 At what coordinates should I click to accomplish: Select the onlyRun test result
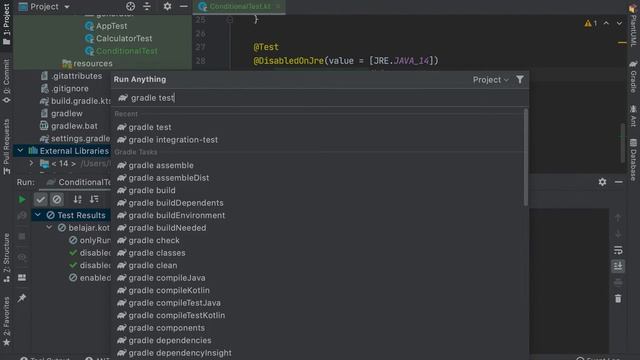click(89, 240)
